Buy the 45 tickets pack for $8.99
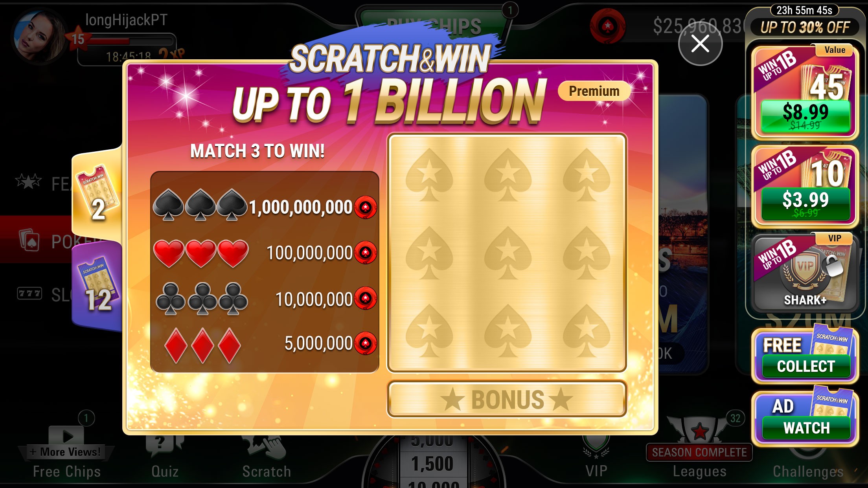This screenshot has height=488, width=868. [805, 92]
